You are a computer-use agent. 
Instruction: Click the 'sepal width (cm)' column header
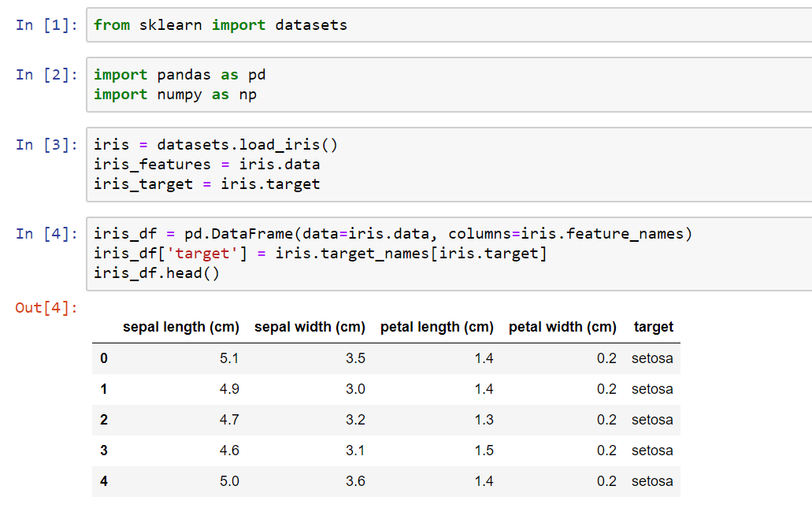(x=310, y=327)
